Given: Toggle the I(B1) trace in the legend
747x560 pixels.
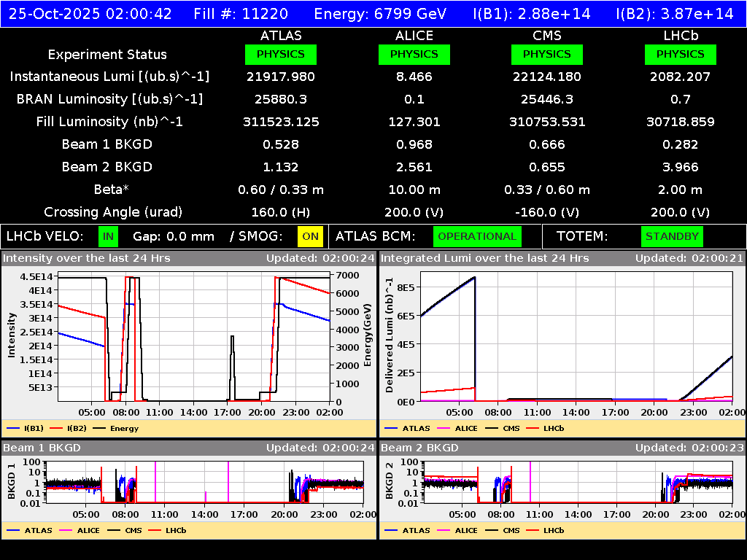Looking at the screenshot, I should coord(33,428).
